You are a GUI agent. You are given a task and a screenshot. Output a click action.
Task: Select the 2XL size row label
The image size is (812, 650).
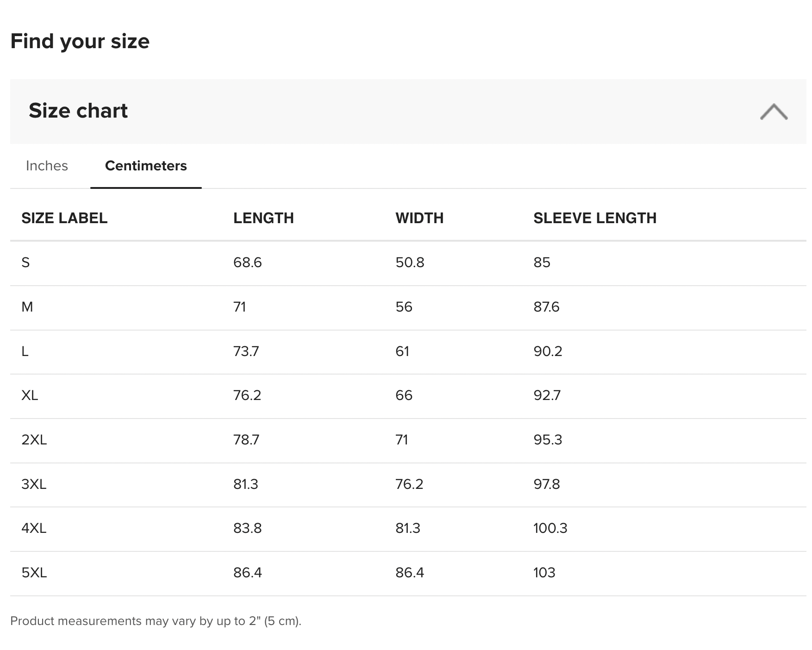[34, 440]
